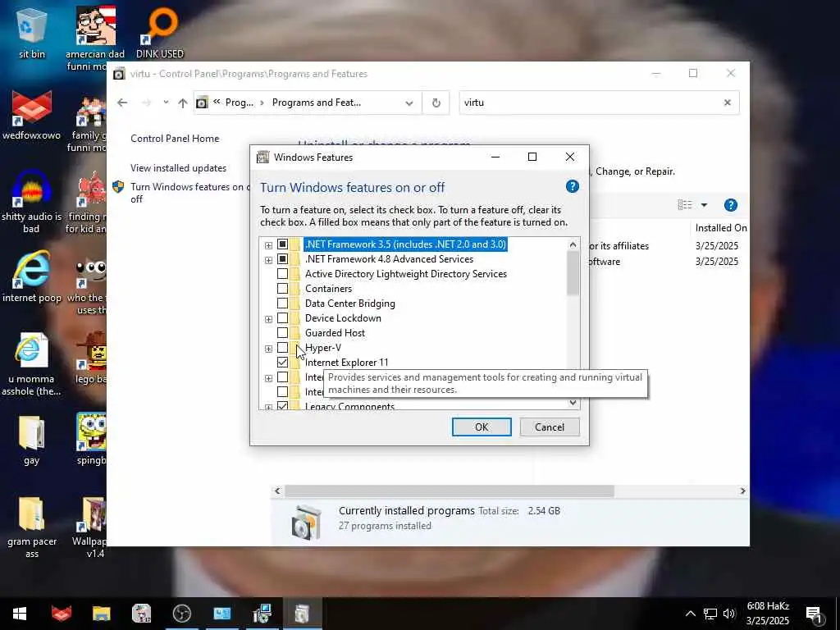The image size is (840, 630).
Task: Click OK in Windows Features dialog
Action: [x=482, y=427]
